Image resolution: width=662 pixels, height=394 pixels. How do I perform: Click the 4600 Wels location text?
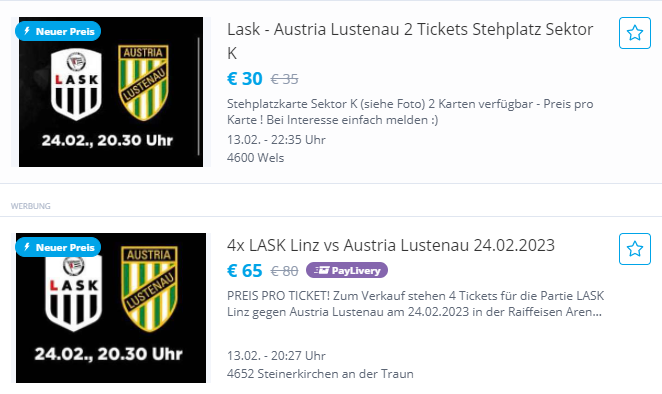point(255,158)
